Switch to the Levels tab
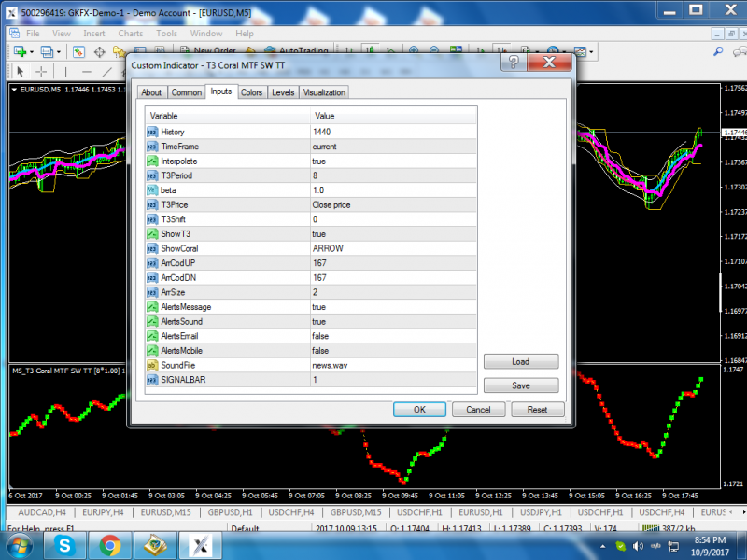The width and height of the screenshot is (747, 560). pyautogui.click(x=283, y=92)
